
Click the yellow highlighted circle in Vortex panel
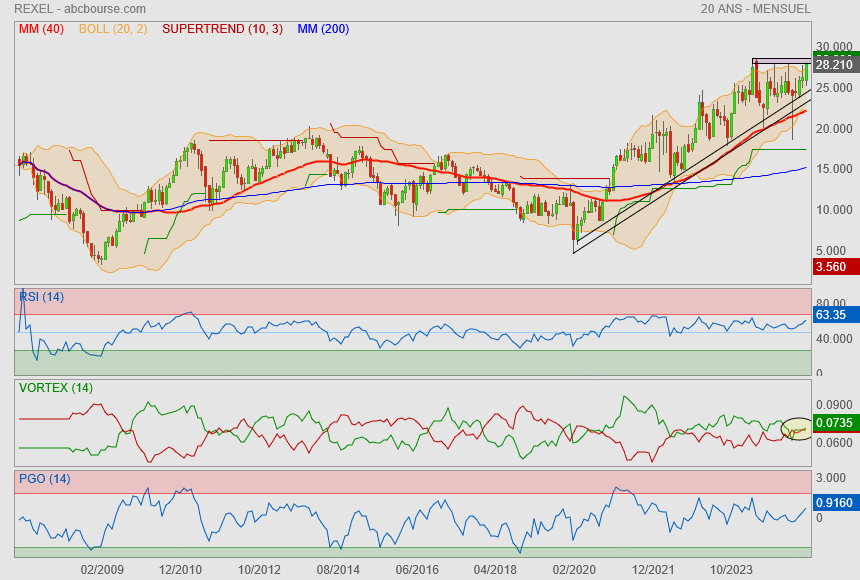797,429
